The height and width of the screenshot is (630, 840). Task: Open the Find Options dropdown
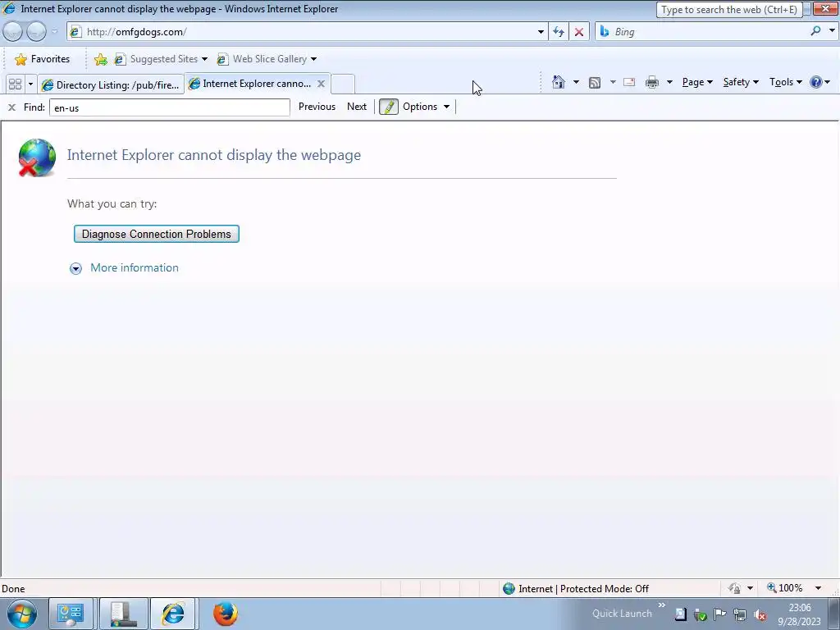[x=426, y=107]
